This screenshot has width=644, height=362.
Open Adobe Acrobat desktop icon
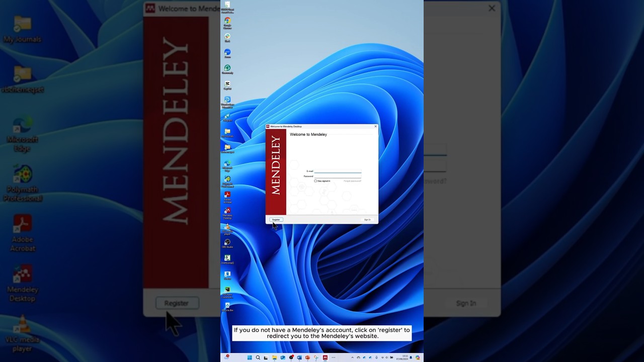coord(227,197)
